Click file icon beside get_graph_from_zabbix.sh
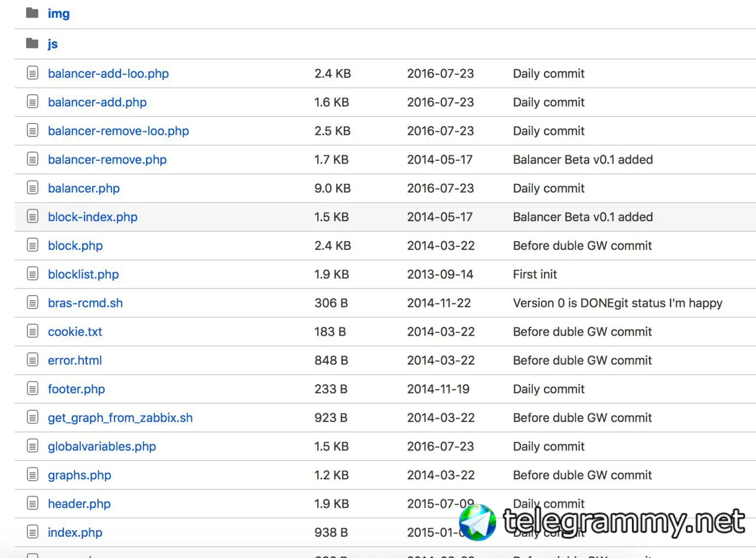Screen dimensions: 756x558 point(32,417)
